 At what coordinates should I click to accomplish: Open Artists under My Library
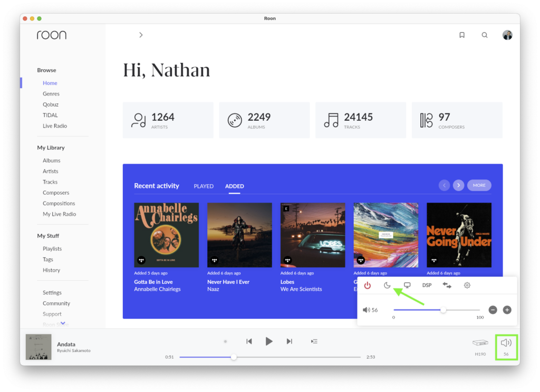[50, 171]
